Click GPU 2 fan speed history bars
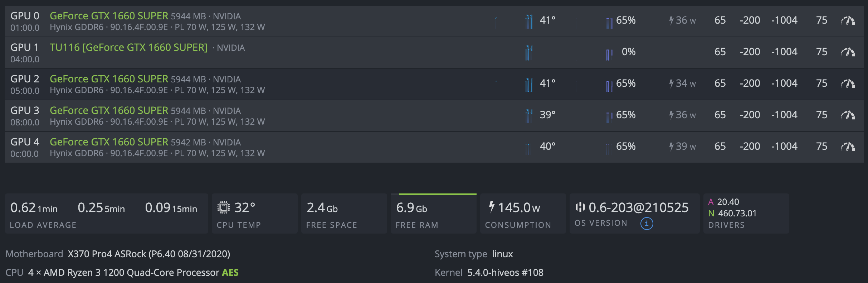Screen dimensions: 868x283 (609, 86)
